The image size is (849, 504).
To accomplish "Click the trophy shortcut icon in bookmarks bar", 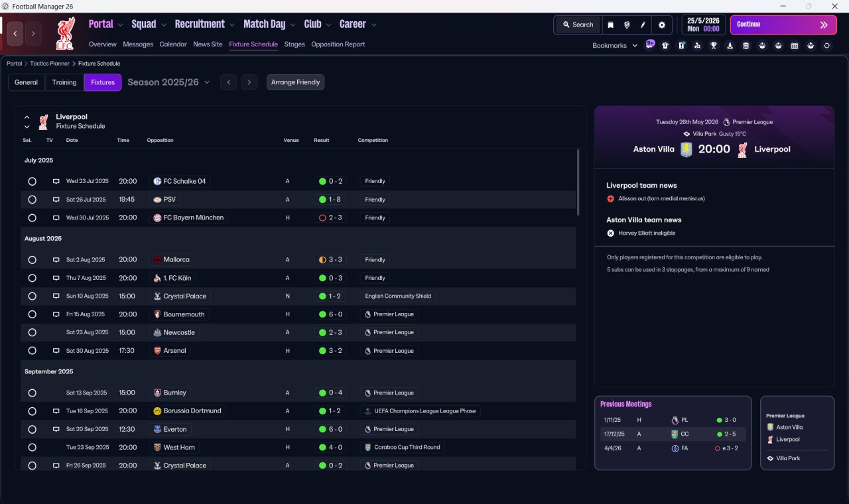I will click(714, 46).
